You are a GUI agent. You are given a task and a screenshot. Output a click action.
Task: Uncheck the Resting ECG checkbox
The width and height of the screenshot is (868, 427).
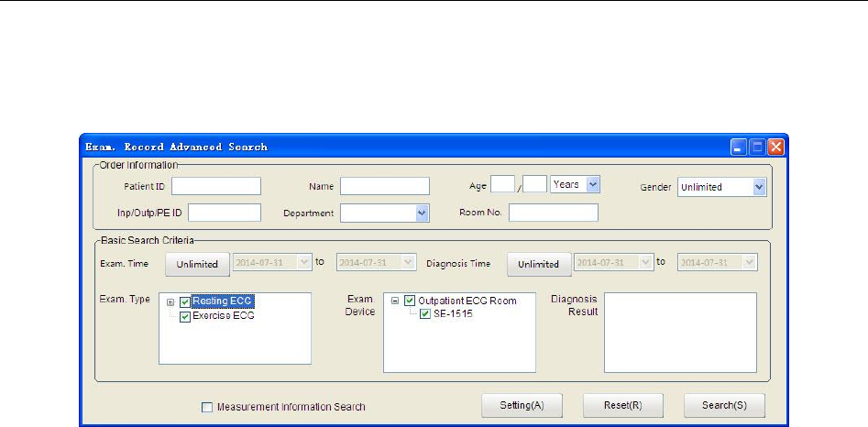[x=185, y=302]
